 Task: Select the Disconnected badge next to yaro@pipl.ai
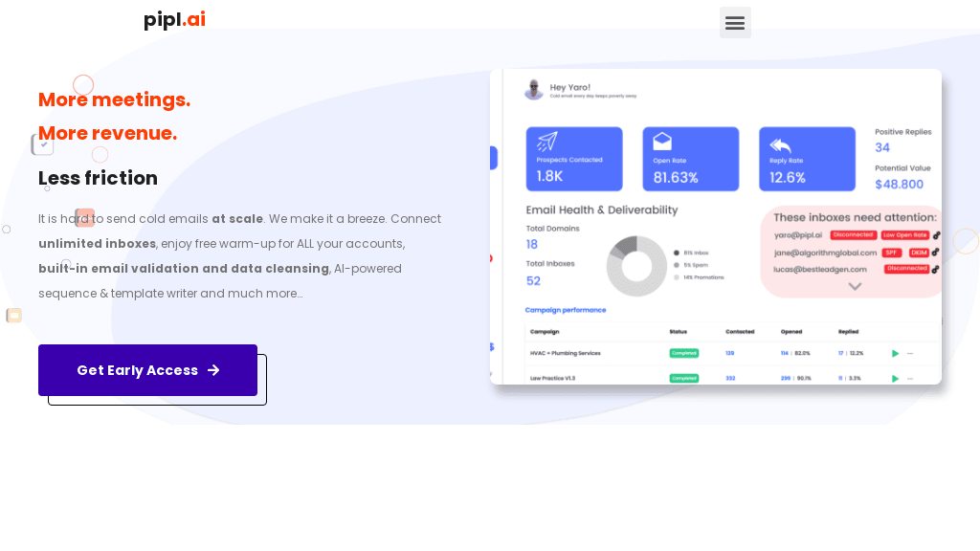854,233
